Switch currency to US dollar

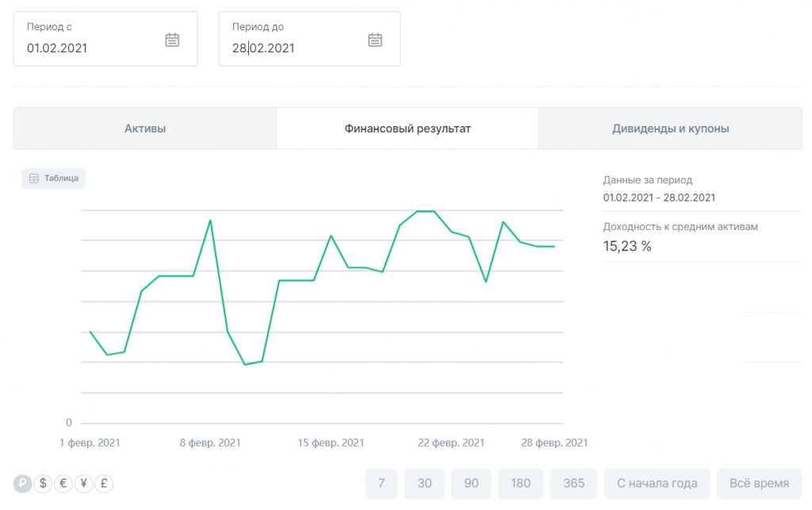tap(44, 483)
